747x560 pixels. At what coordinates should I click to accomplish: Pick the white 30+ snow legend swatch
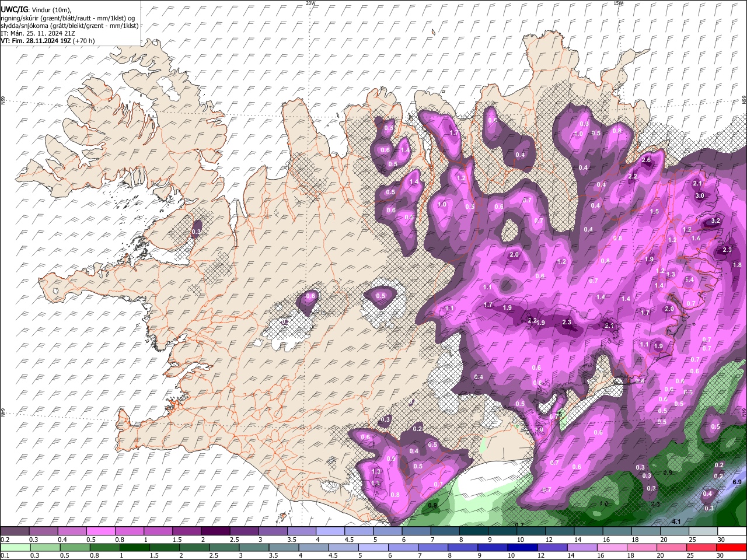732,531
